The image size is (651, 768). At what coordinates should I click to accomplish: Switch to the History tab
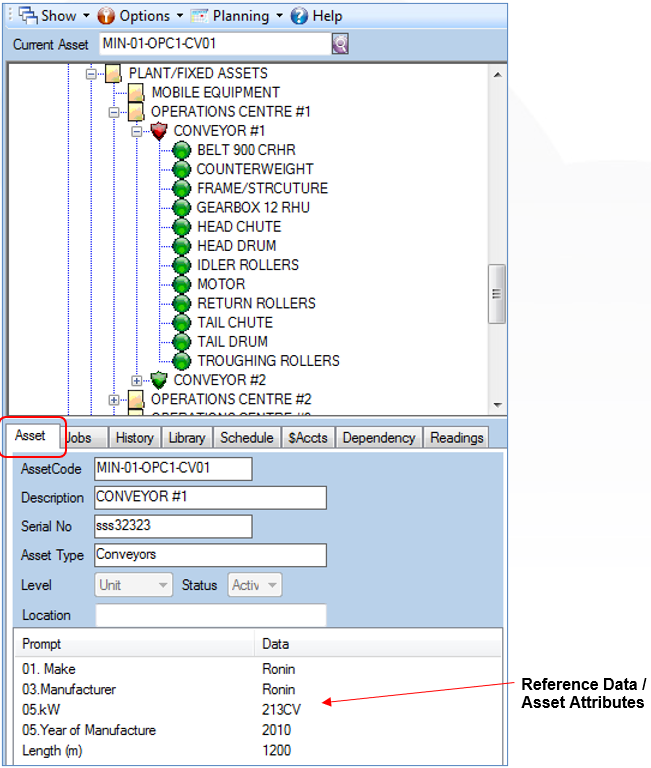click(x=135, y=437)
